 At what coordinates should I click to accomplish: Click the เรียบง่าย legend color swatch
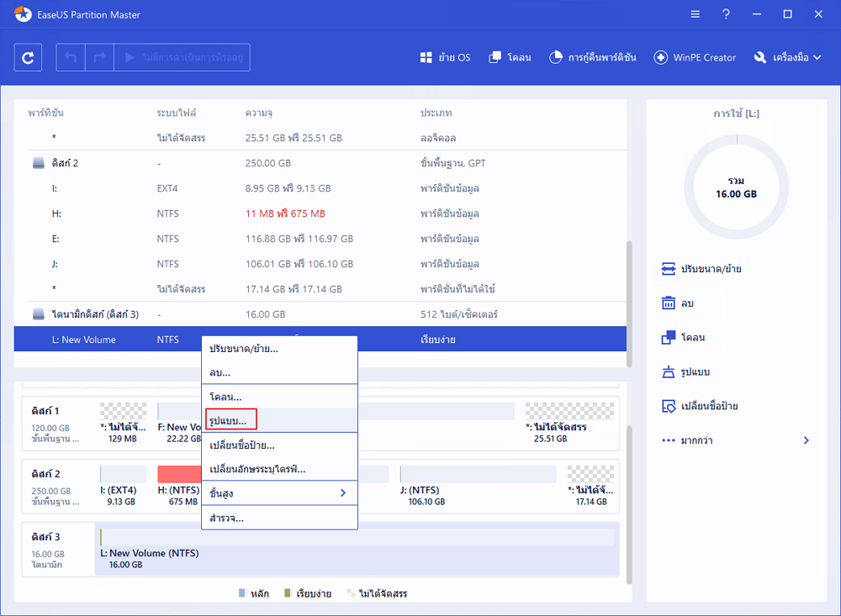tap(288, 593)
